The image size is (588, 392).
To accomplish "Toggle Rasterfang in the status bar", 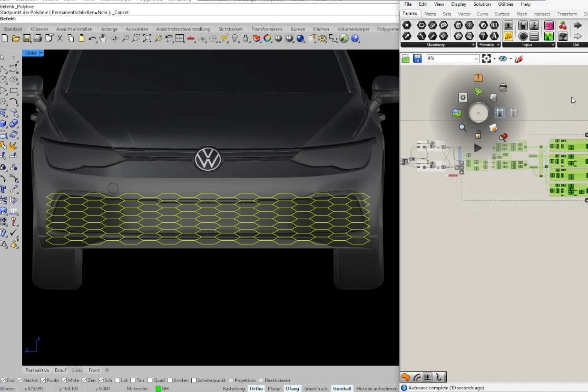I will 233,389.
